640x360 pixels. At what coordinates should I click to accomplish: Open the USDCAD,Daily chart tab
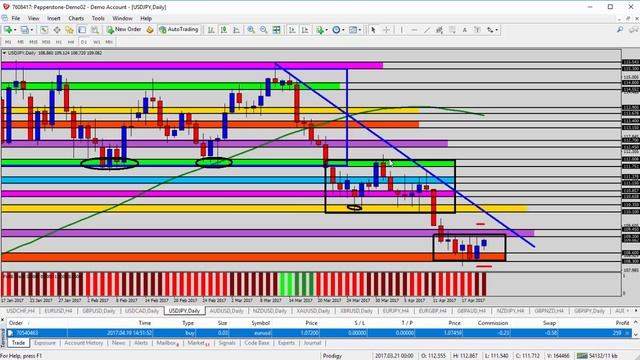tap(142, 311)
